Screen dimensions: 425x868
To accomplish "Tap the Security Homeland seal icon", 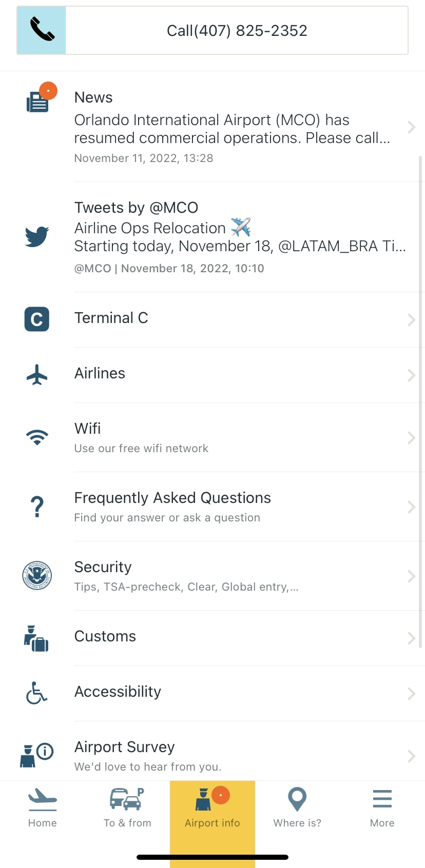I will 37,575.
